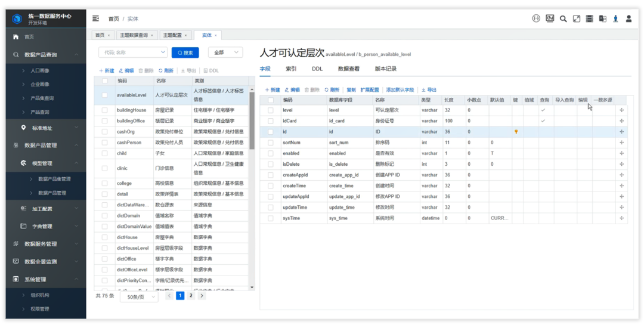The width and height of the screenshot is (644, 328).
Task: Open the 50条/页 page size dropdown
Action: [139, 296]
